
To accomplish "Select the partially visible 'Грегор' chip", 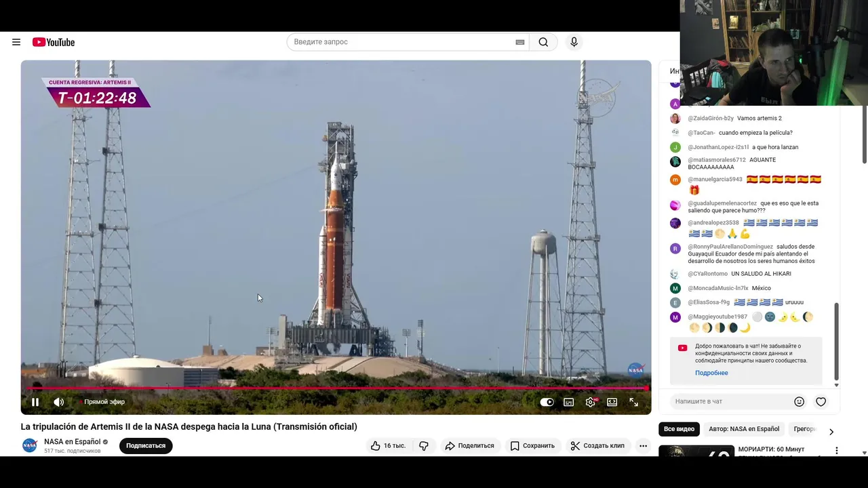I will pos(804,429).
